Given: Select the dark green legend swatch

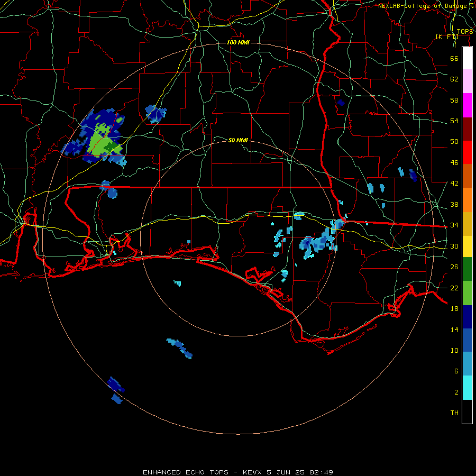Looking at the screenshot, I should [x=467, y=269].
